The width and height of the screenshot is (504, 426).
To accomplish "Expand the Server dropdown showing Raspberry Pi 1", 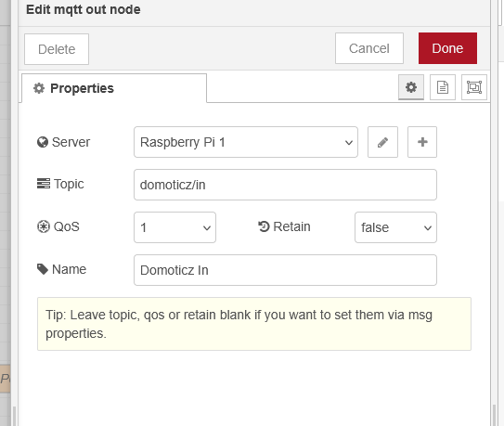I will click(246, 142).
